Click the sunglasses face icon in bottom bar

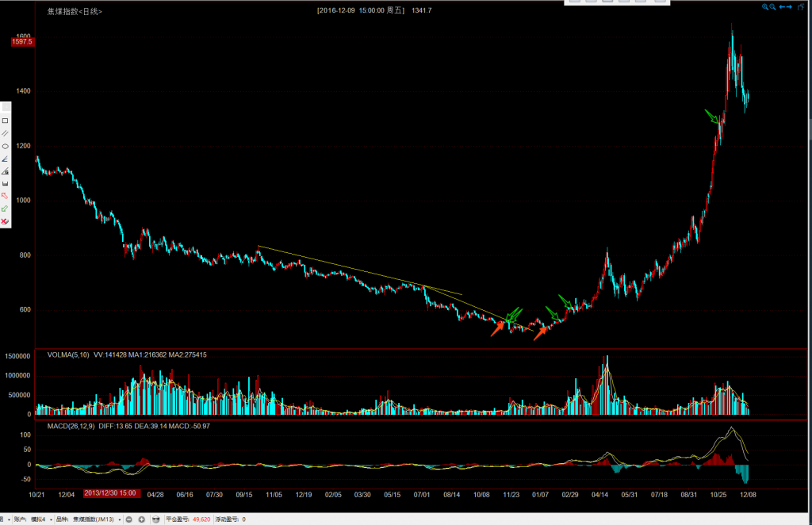pos(156,519)
